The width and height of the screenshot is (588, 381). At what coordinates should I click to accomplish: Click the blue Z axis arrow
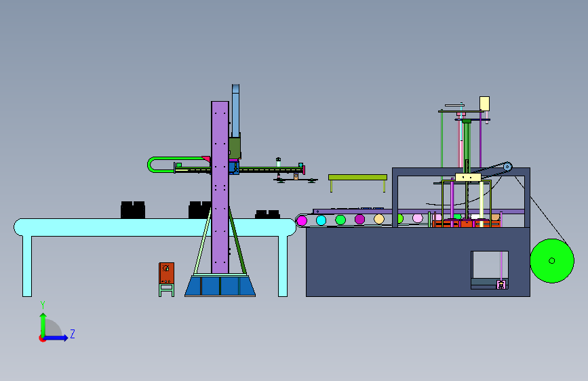pos(56,338)
